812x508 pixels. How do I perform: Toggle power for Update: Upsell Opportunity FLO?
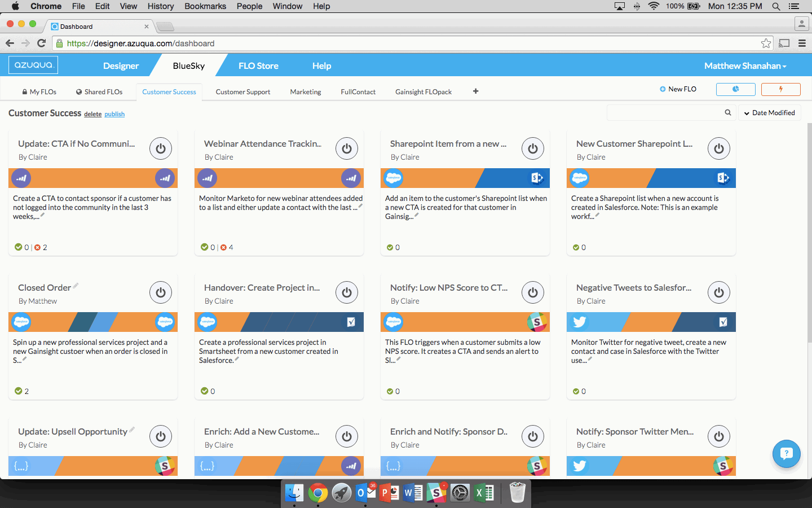point(161,436)
